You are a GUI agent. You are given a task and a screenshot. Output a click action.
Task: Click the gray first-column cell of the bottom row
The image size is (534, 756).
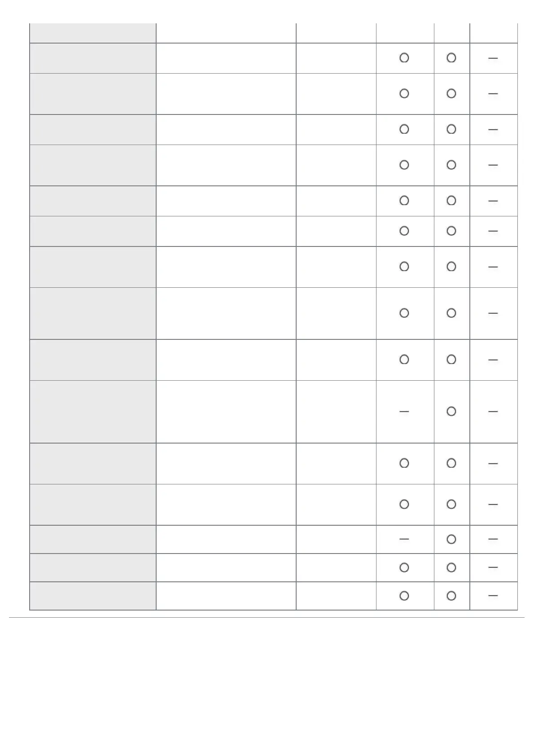pos(93,596)
